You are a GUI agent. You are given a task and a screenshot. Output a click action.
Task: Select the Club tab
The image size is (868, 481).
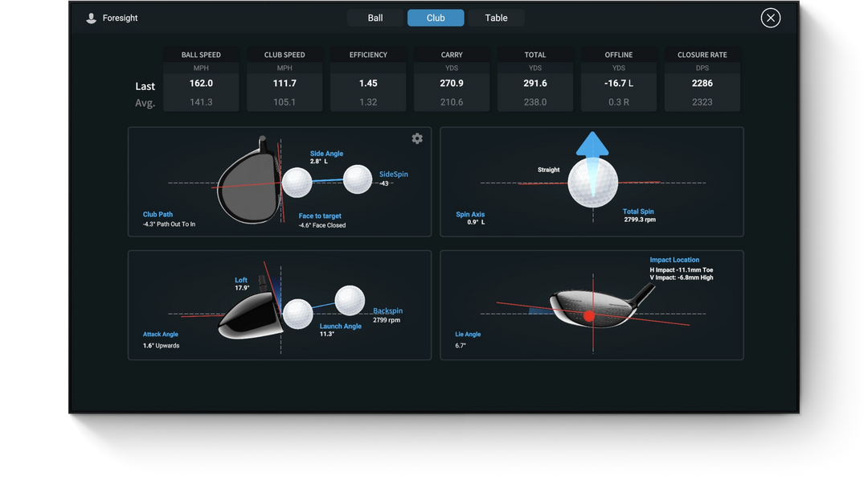435,17
